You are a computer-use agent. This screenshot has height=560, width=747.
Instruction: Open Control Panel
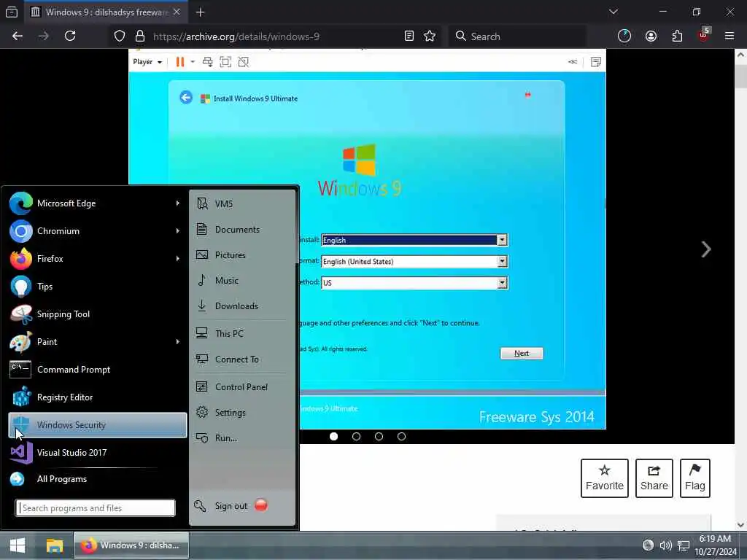point(242,386)
